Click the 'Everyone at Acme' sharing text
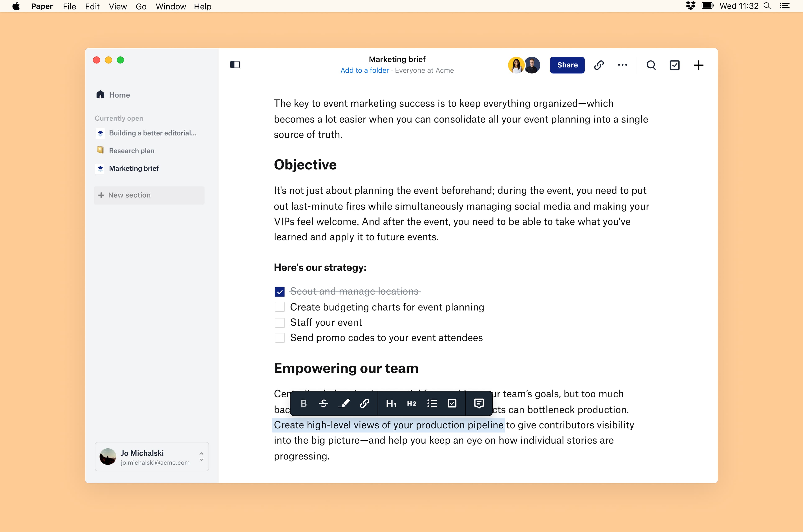This screenshot has height=532, width=803. click(x=424, y=70)
